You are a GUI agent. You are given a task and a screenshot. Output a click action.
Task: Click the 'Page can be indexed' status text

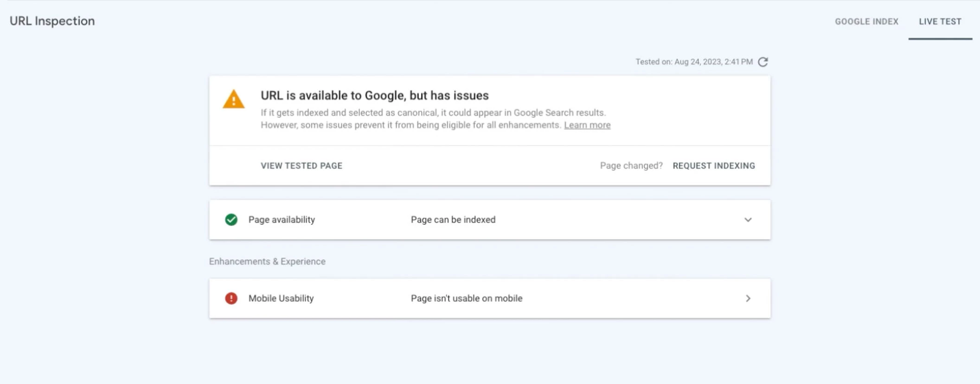[453, 220]
